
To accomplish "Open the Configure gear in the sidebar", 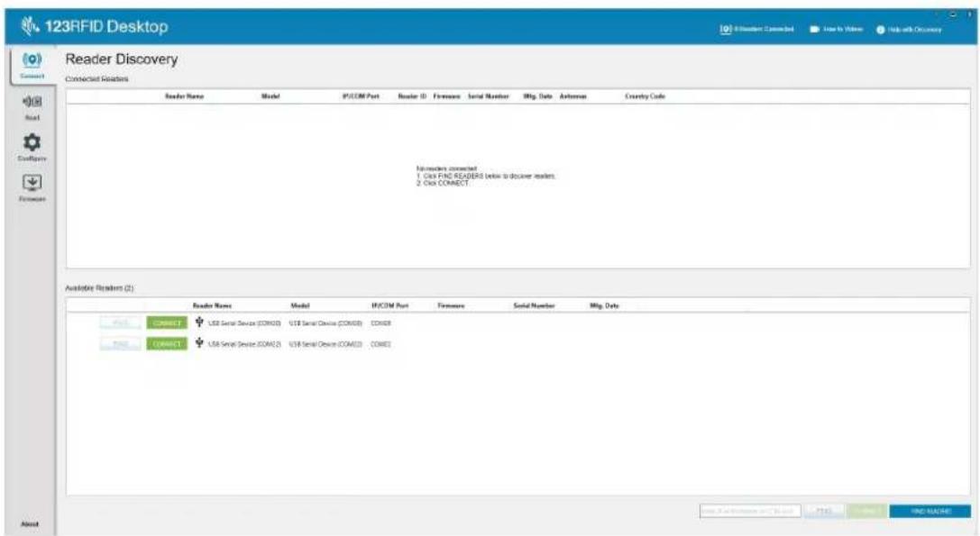I will 32,148.
